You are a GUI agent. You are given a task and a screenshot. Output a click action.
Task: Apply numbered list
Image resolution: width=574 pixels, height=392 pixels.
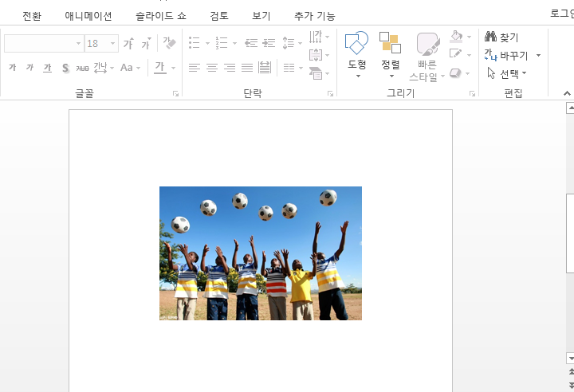pyautogui.click(x=221, y=43)
